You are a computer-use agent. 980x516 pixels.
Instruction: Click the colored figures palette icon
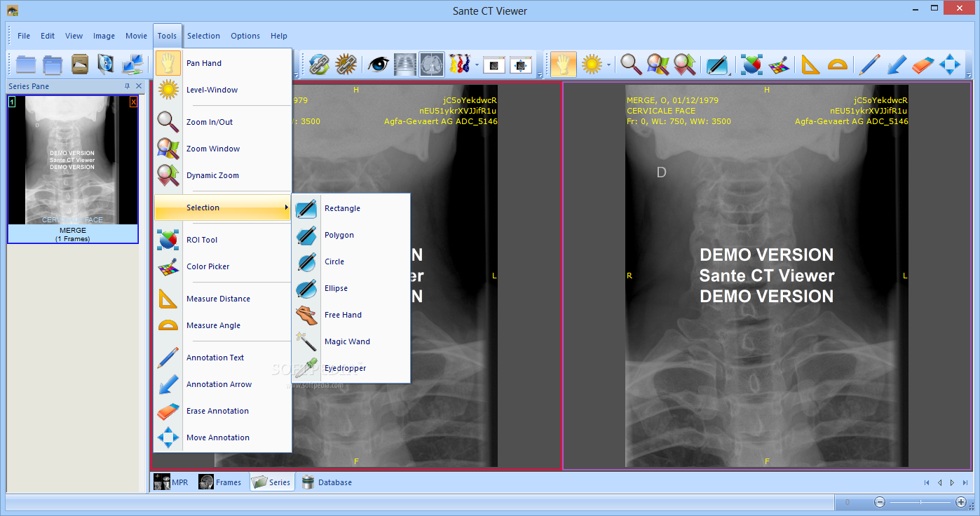459,64
